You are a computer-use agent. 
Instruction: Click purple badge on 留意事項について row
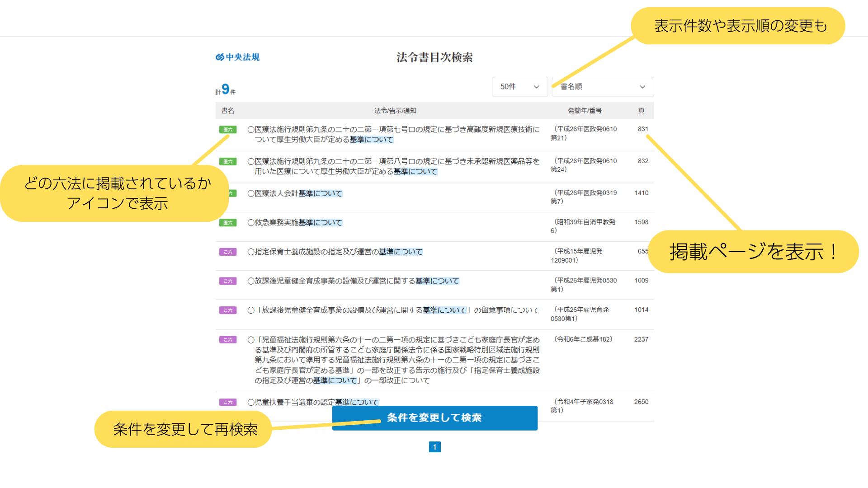(x=228, y=310)
